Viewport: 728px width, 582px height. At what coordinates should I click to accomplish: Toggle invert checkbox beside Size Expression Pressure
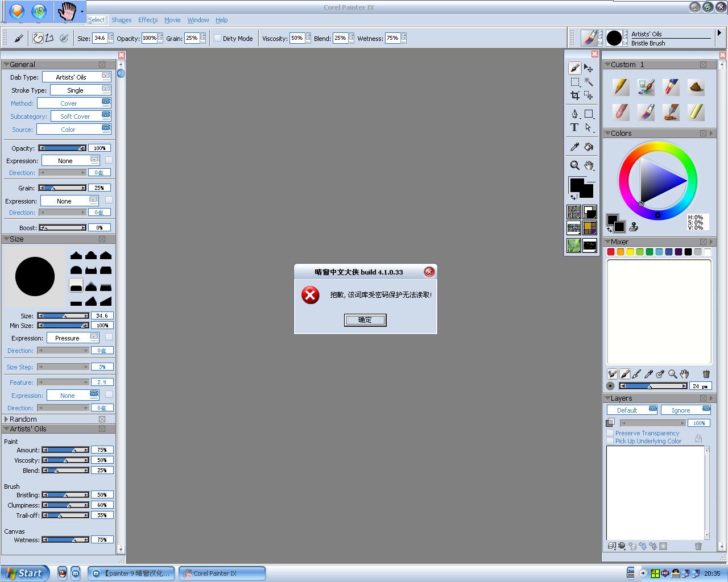(x=109, y=337)
